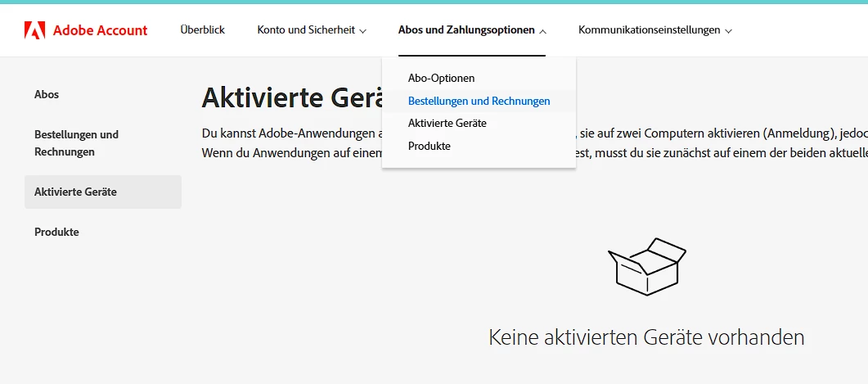Expand the Konto und Sicherheit menu
The height and width of the screenshot is (384, 868).
tap(312, 30)
